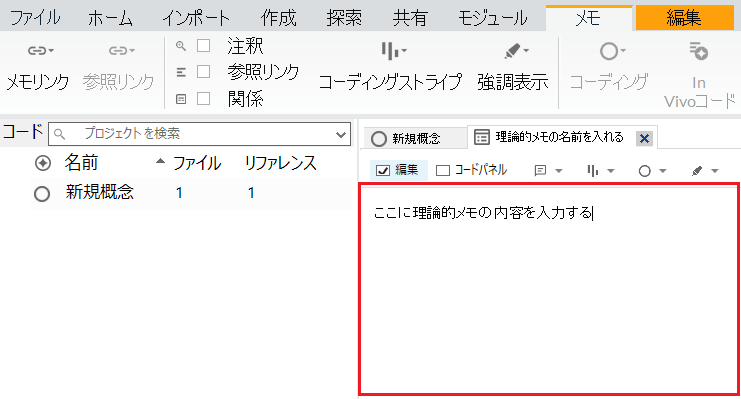Click the search magnifier in project search
Viewport: 741px width, 399px height.
pos(59,134)
